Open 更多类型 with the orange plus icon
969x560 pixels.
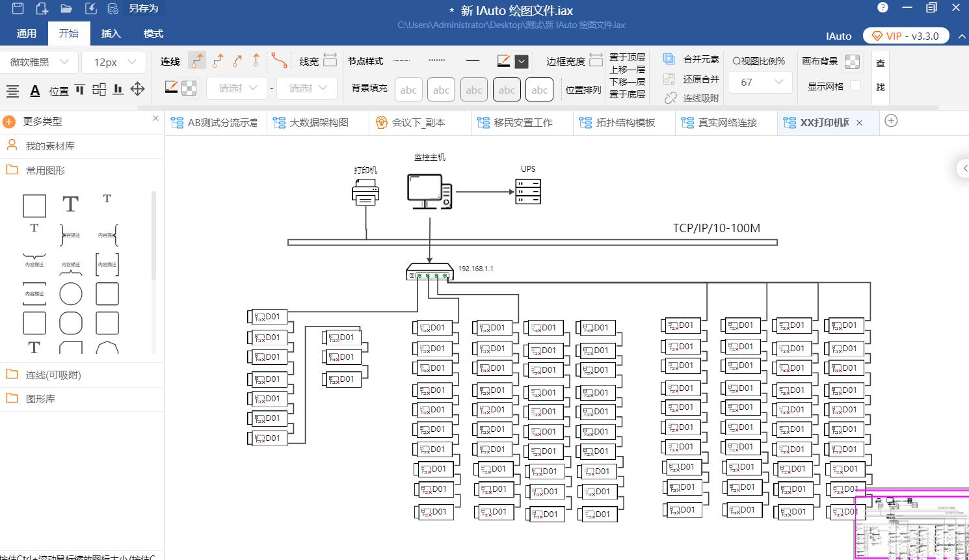coord(8,121)
